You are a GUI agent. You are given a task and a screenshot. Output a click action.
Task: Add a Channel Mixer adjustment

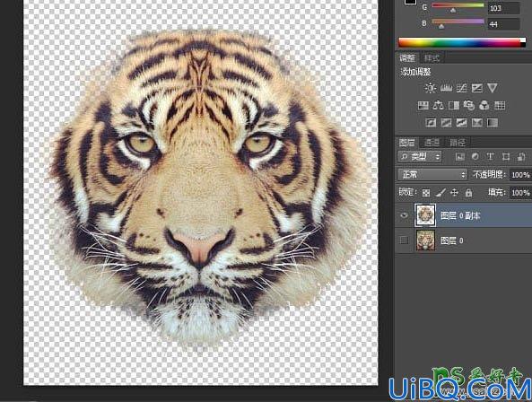[x=484, y=106]
